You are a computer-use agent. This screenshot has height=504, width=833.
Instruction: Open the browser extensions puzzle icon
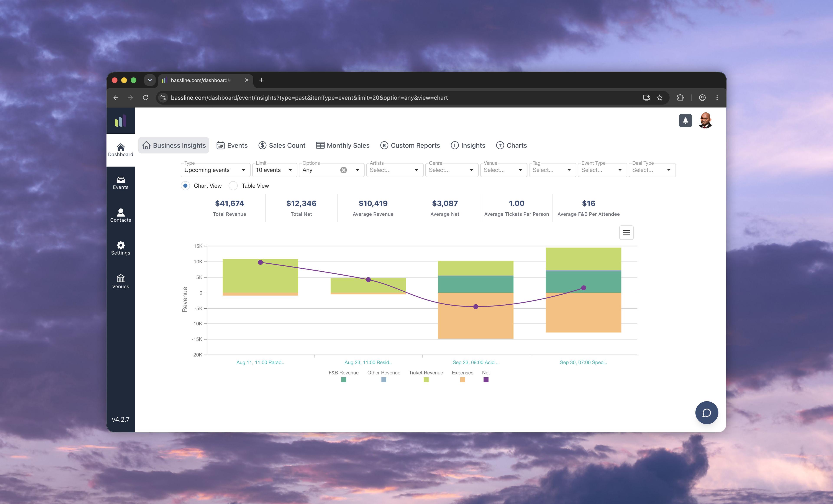click(x=680, y=98)
